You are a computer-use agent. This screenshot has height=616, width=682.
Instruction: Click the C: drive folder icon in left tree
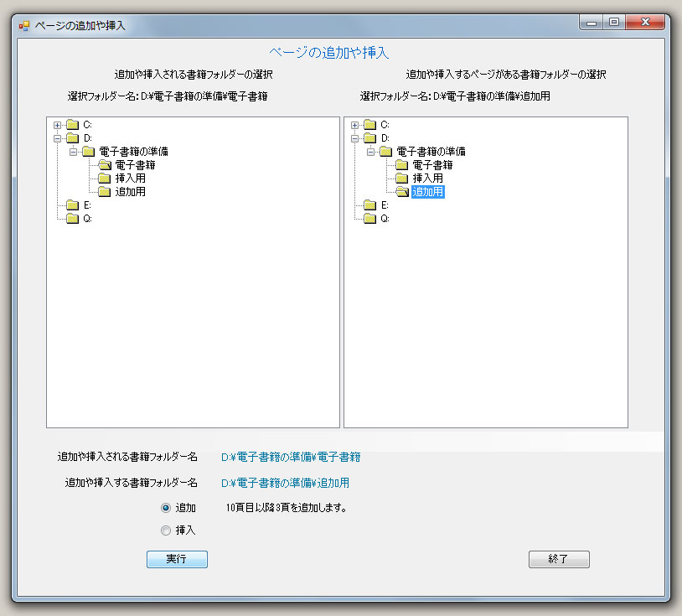coord(72,125)
